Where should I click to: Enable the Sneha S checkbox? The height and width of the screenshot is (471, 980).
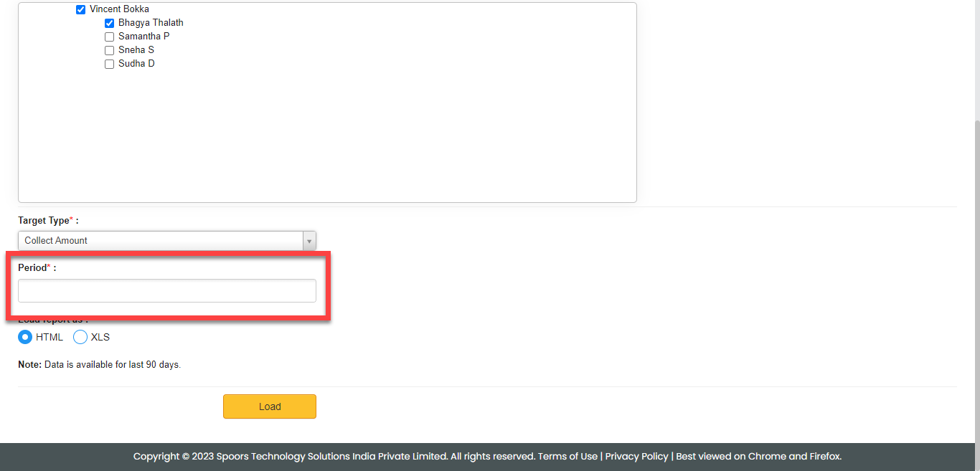tap(109, 50)
